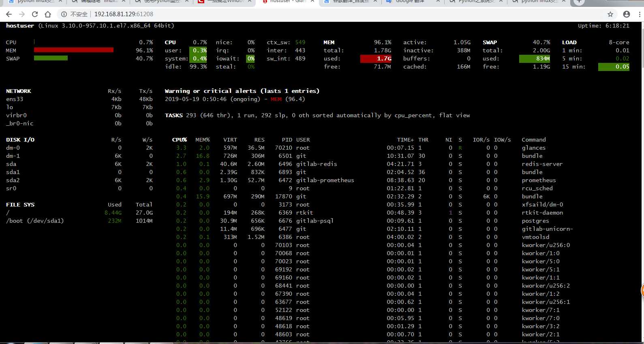644x344 pixels.
Task: Open the browser home page icon
Action: pyautogui.click(x=48, y=14)
